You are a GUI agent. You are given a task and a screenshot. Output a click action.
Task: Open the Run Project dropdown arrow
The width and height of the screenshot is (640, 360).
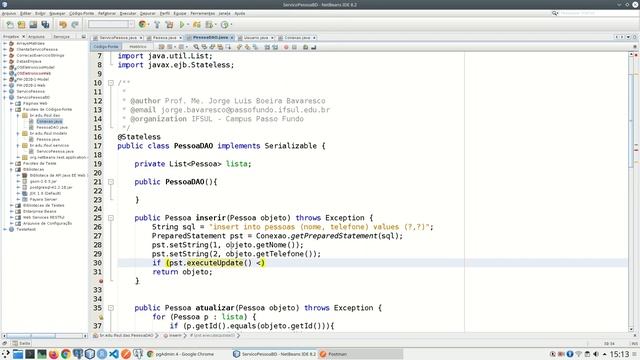188,25
